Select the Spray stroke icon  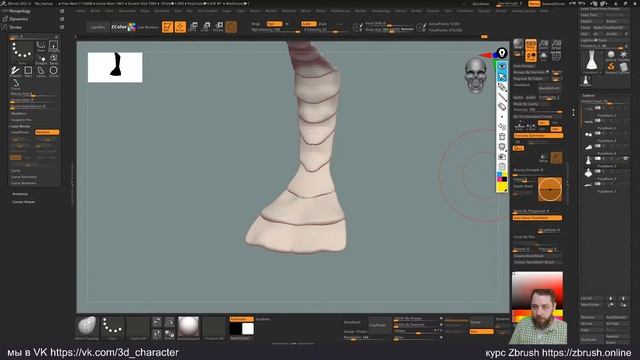click(53, 60)
